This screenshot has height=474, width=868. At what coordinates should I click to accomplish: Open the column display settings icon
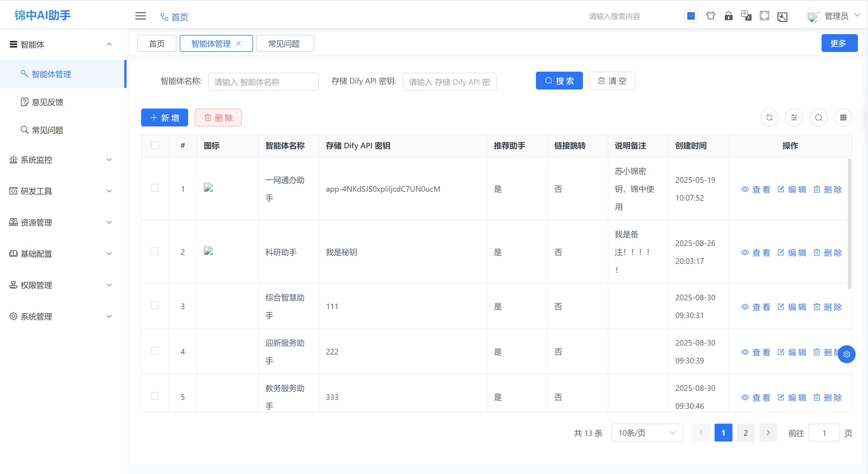(794, 118)
